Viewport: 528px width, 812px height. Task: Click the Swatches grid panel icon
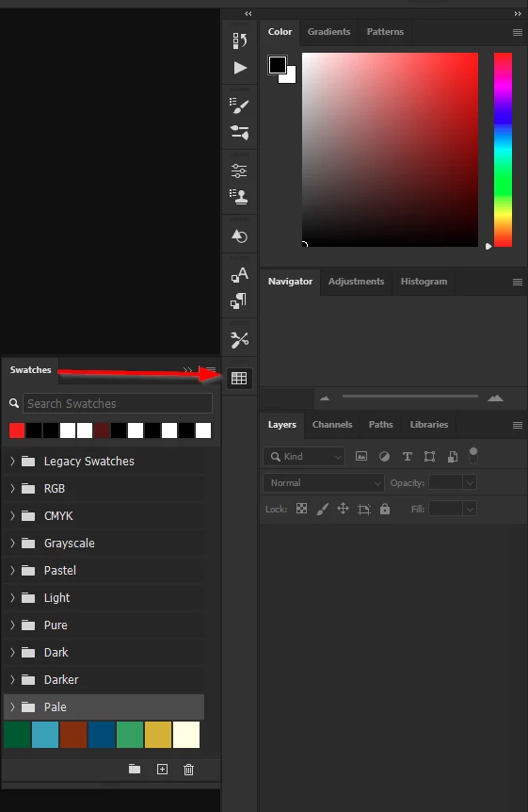tap(239, 379)
